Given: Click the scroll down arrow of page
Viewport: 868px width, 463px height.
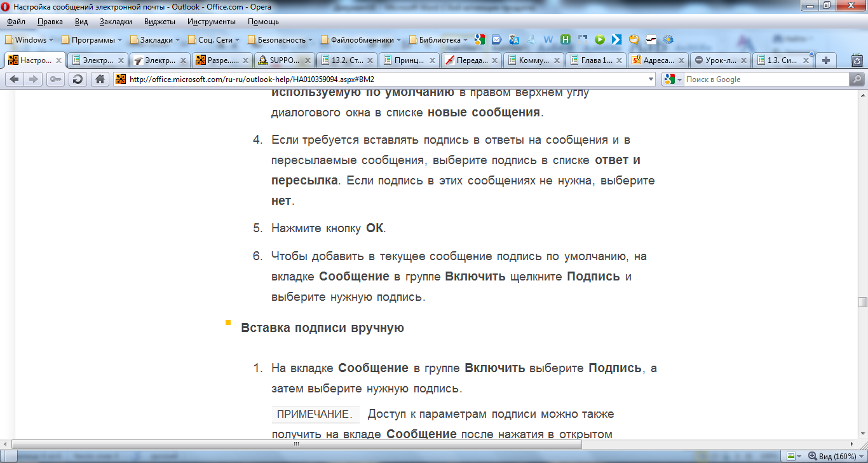Looking at the screenshot, I should point(862,433).
